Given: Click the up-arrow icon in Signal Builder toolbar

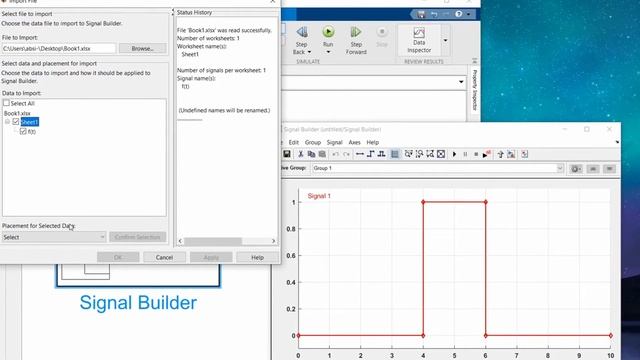Looking at the screenshot, I should [500, 154].
